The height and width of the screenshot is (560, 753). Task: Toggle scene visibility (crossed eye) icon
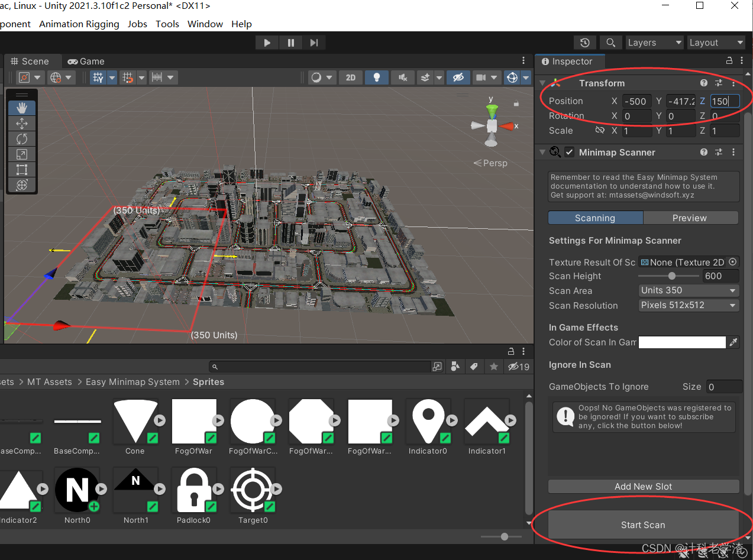tap(458, 77)
